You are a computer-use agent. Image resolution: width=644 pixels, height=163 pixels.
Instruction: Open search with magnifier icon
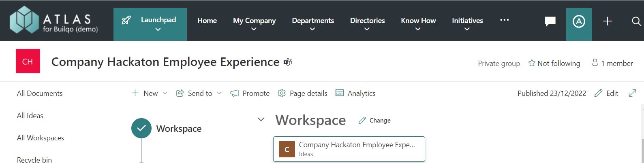coord(636,21)
